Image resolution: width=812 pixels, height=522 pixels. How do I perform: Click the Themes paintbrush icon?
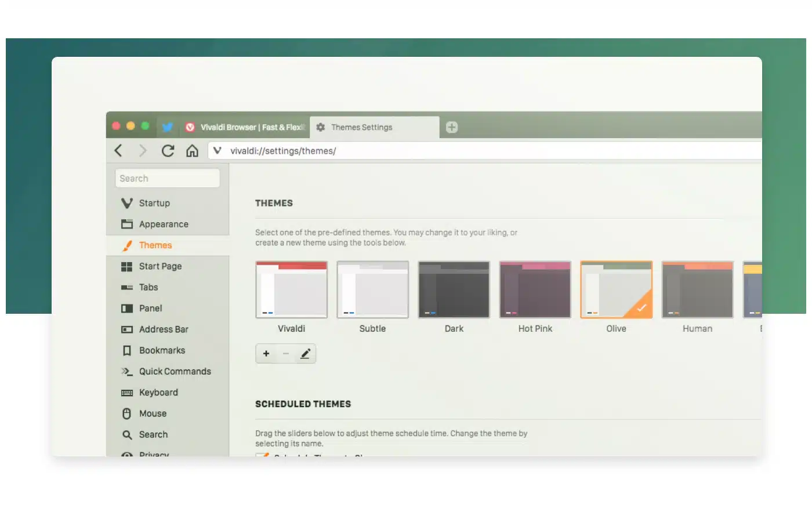point(127,245)
